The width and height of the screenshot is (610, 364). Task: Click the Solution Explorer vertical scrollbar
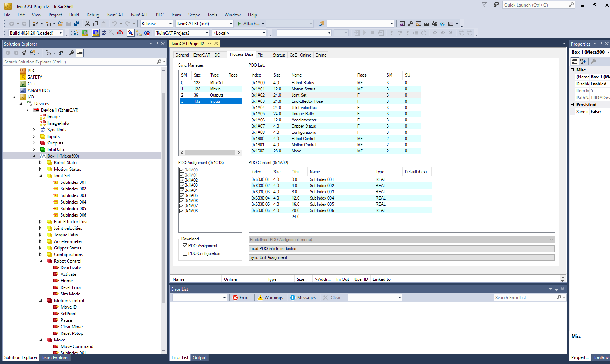(164, 198)
